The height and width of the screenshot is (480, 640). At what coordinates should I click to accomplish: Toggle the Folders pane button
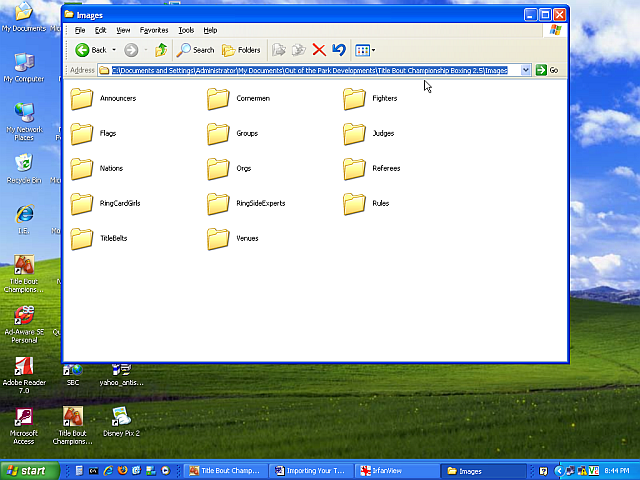tap(241, 50)
